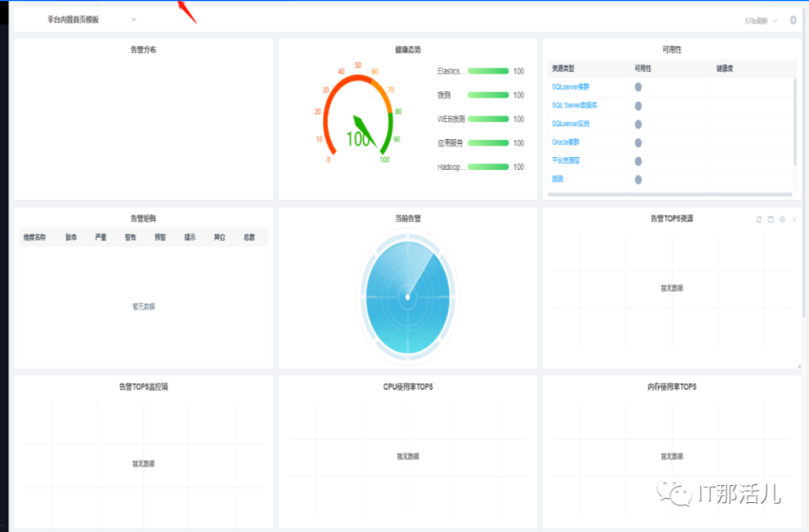Open the Oracle集群 resource link
809x532 pixels.
[x=566, y=142]
